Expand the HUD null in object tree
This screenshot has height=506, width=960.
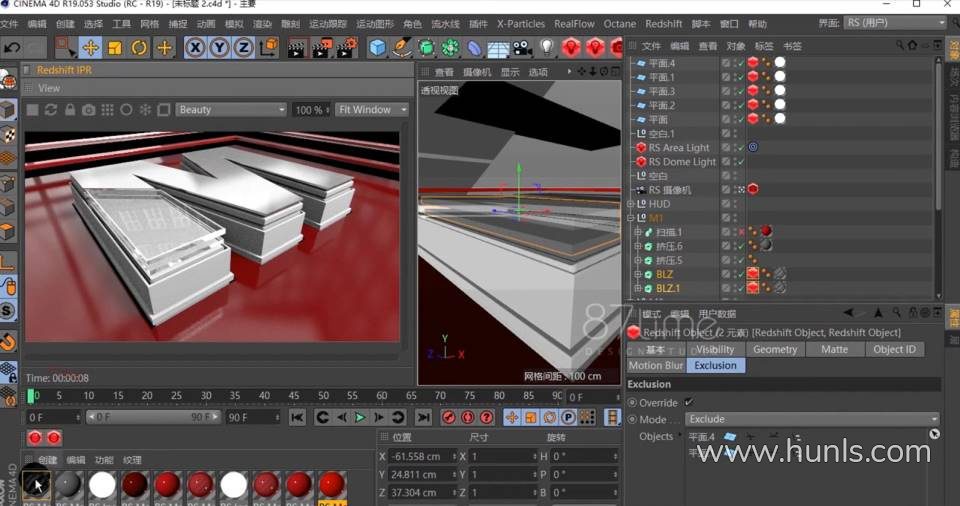pos(631,204)
